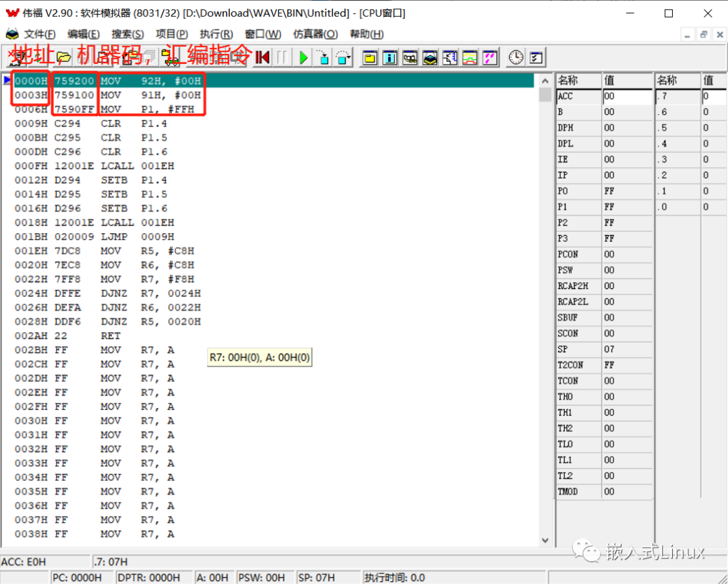Click the clock icon in toolbar
Viewport: 728px width, 584px height.
tap(516, 57)
